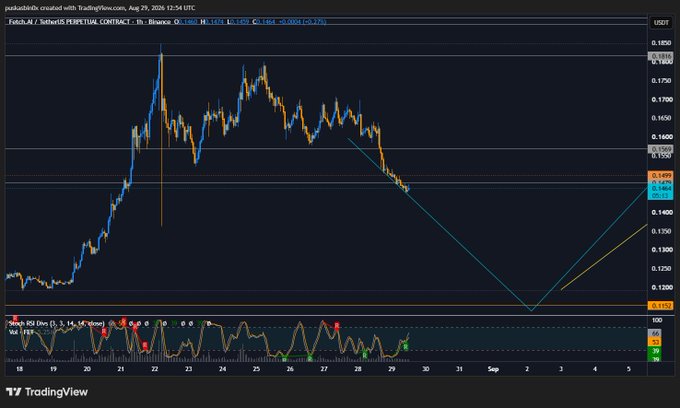Click the 0.1200 price scale value

[x=662, y=287]
